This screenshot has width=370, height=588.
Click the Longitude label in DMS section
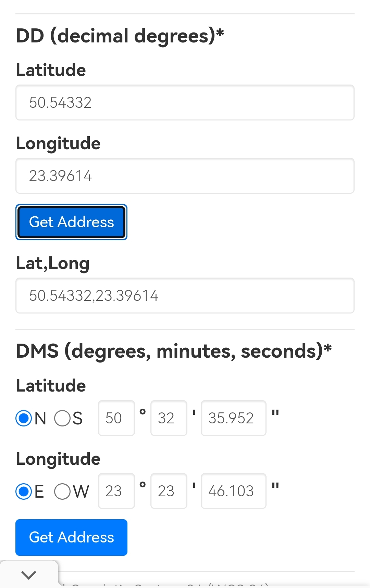(x=58, y=459)
